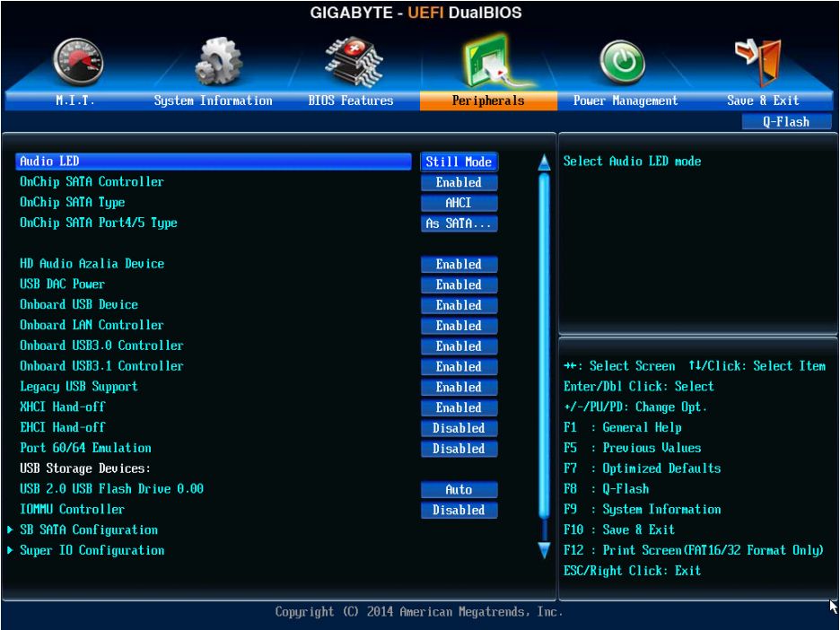Click the M.I.T. speedometer gauge icon

click(x=78, y=62)
